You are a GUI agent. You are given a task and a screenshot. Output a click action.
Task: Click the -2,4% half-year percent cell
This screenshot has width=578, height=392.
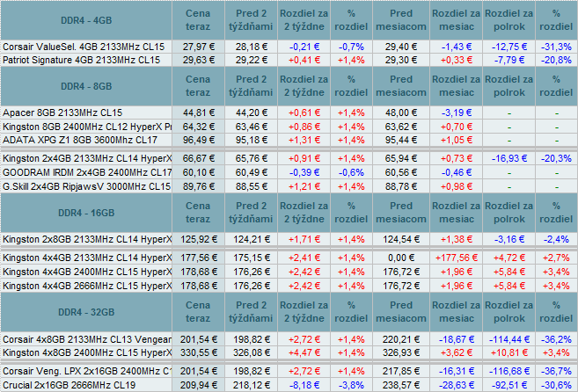click(556, 239)
